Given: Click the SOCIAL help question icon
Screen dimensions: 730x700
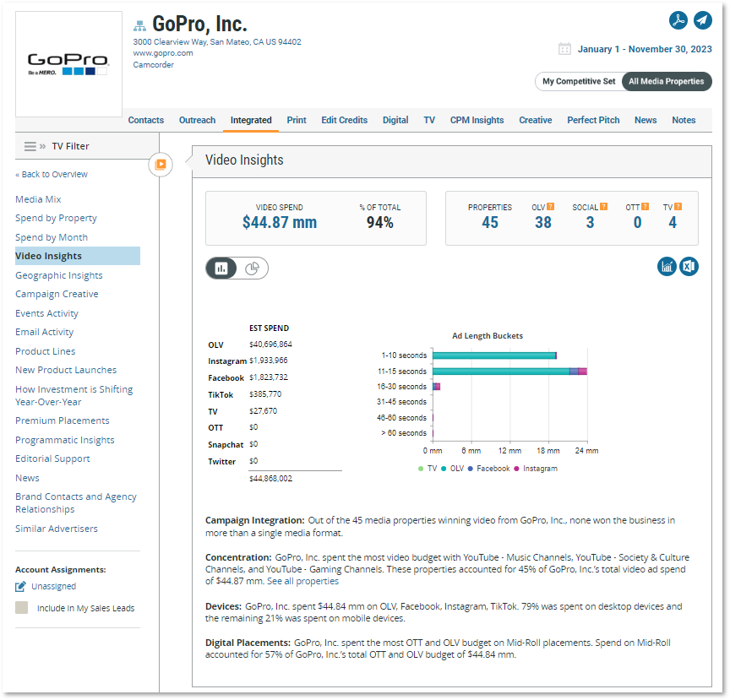Looking at the screenshot, I should [604, 207].
